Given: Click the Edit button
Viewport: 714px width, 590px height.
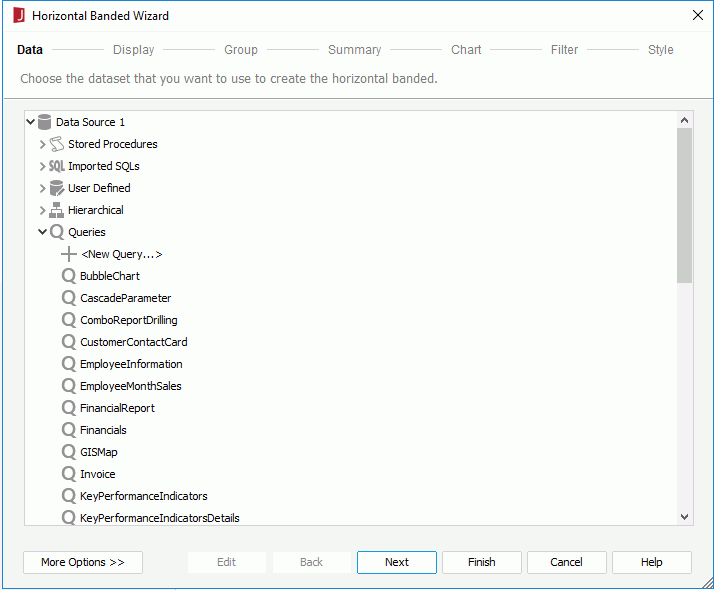Looking at the screenshot, I should [227, 562].
